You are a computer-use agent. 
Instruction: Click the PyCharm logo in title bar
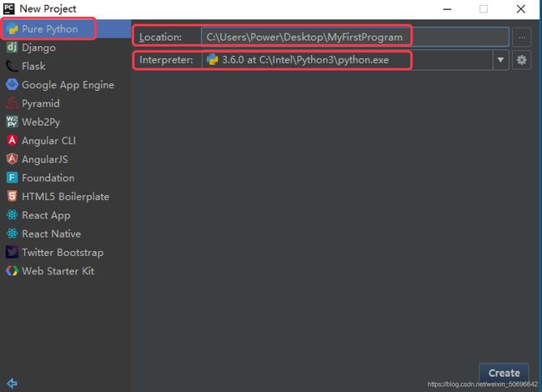click(8, 8)
